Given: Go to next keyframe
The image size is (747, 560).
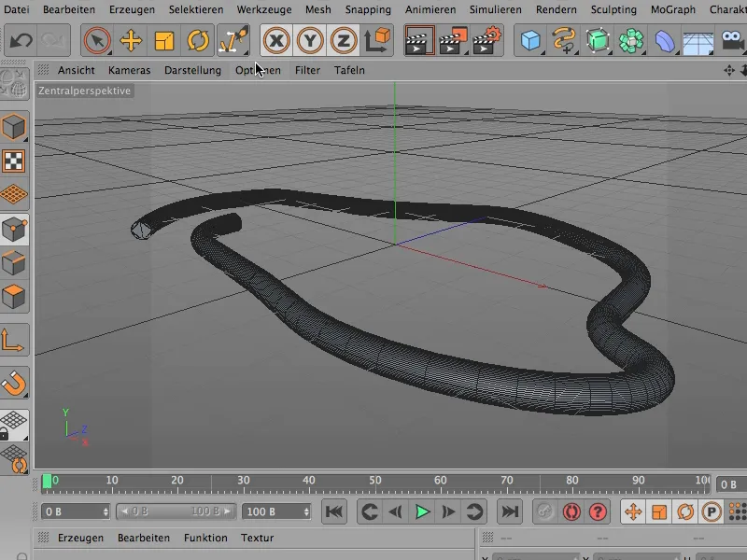Looking at the screenshot, I should click(474, 511).
